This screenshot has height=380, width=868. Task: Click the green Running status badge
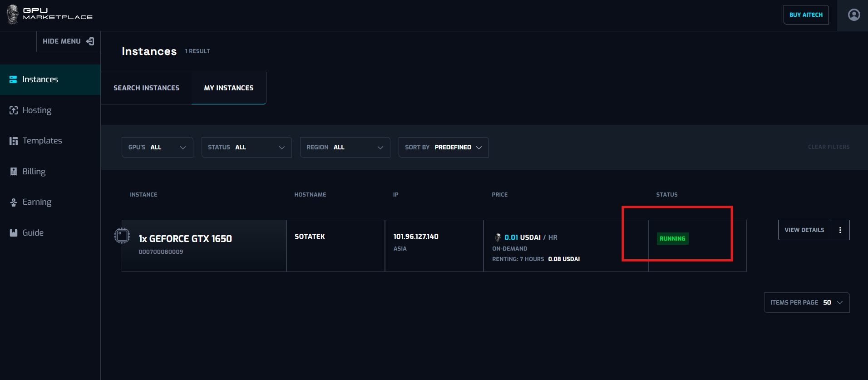pos(672,239)
